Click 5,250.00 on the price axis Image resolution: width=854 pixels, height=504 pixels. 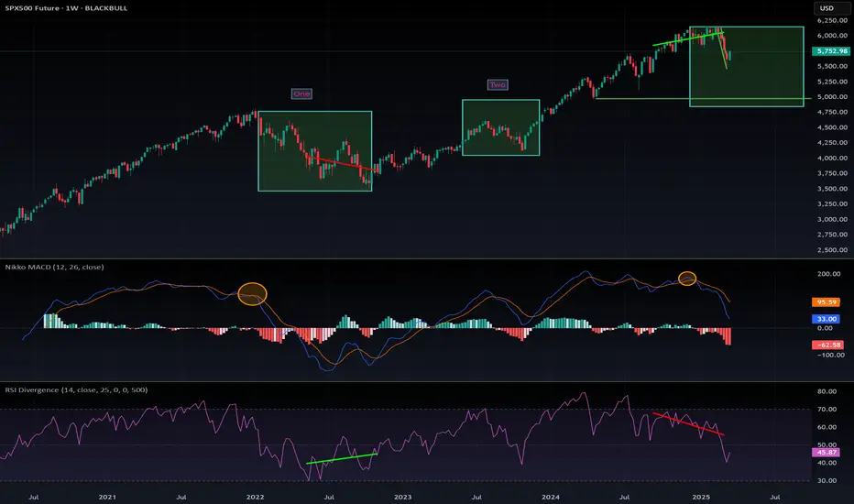point(832,82)
